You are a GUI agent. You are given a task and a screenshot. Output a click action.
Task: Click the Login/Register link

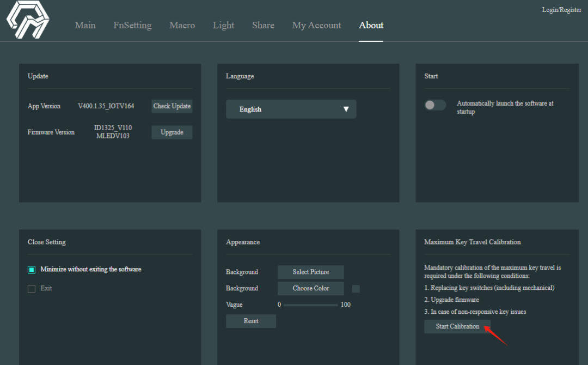561,10
